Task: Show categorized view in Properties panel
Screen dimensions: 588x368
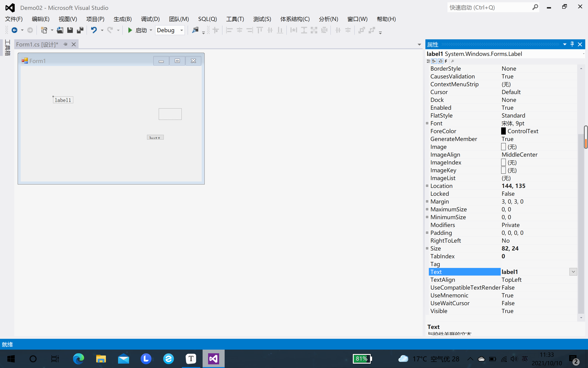Action: tap(428, 61)
